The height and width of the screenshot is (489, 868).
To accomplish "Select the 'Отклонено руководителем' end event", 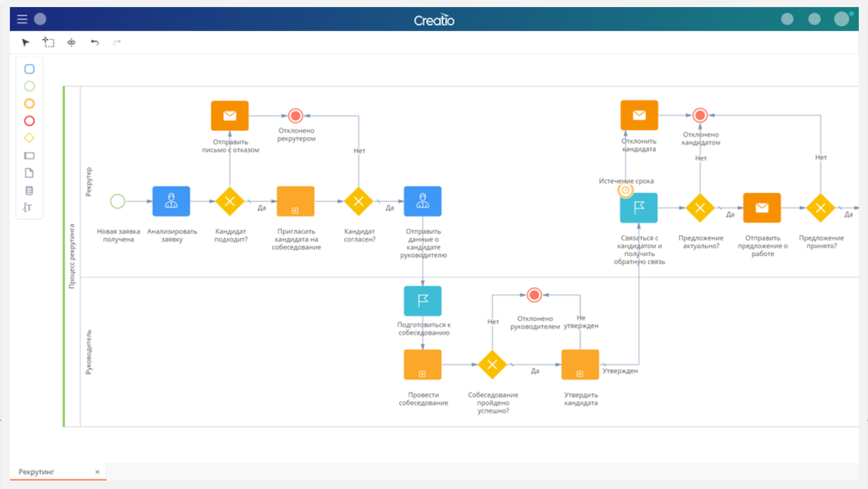I will click(x=535, y=294).
